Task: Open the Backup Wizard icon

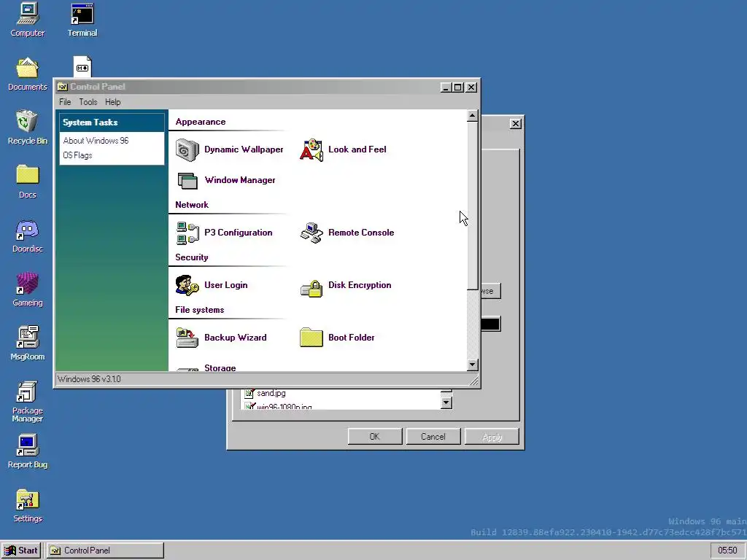Action: (187, 338)
